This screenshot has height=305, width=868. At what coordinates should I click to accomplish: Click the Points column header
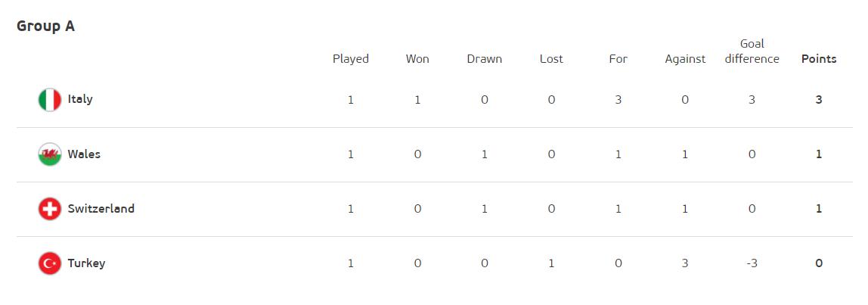pos(819,59)
